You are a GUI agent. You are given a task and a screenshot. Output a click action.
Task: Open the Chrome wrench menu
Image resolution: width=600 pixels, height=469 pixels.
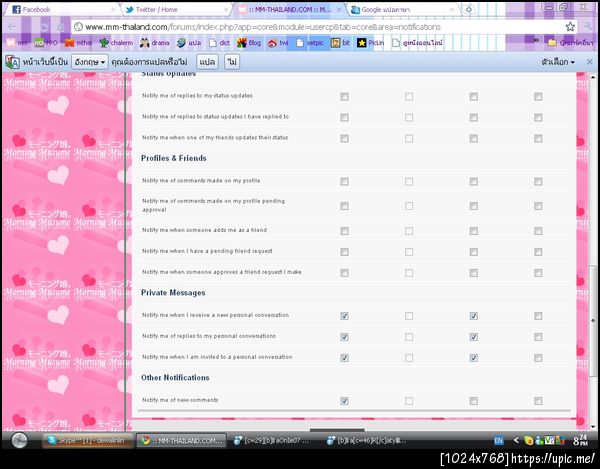point(589,27)
